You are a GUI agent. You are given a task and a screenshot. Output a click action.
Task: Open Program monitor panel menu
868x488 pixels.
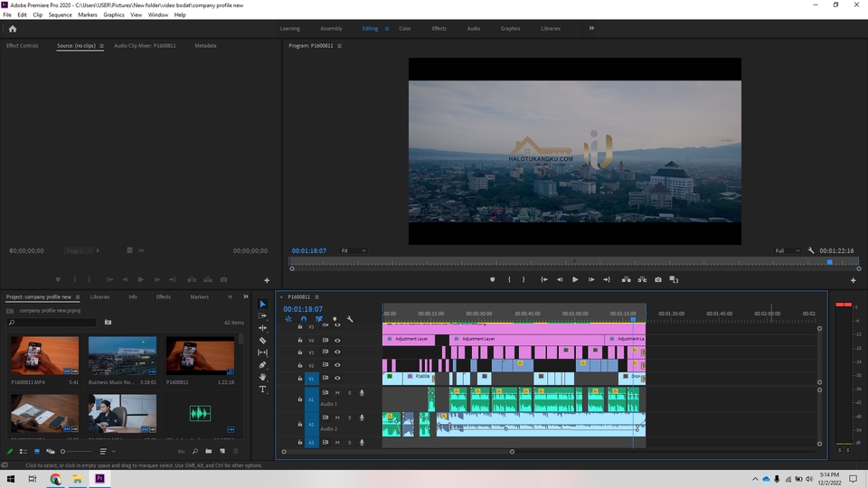coord(339,46)
